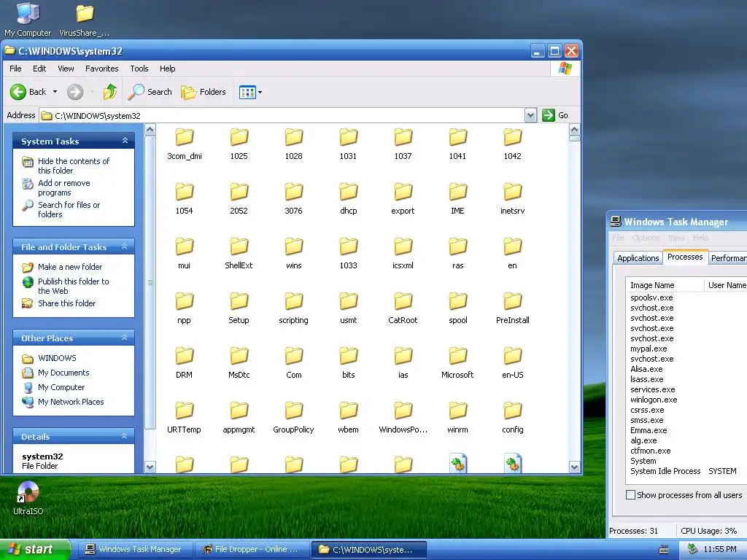Click Publish this folder to the Web
Image resolution: width=747 pixels, height=560 pixels.
pos(74,286)
